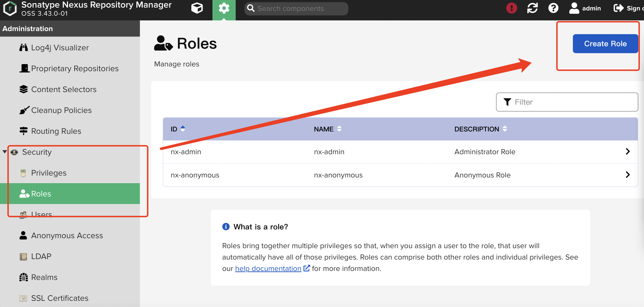Screen dimensions: 644x307
Task: Click the certificate icon for SSL Certificates
Action: (23, 298)
